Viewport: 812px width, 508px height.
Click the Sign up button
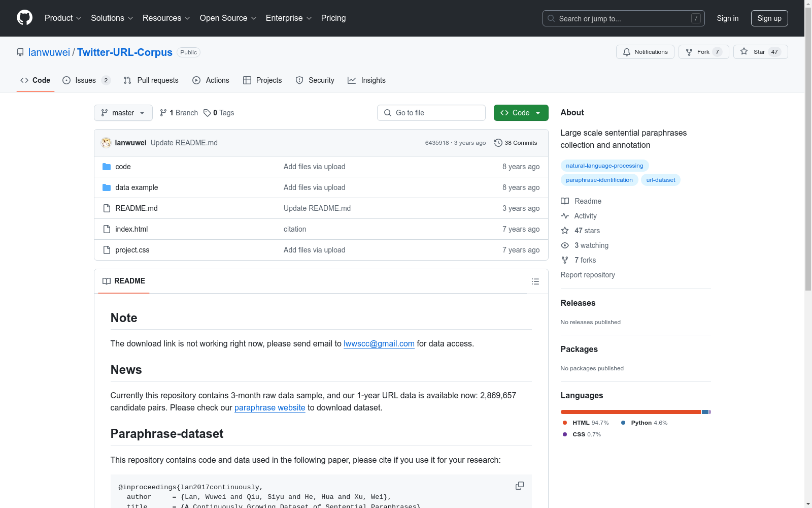pyautogui.click(x=769, y=18)
